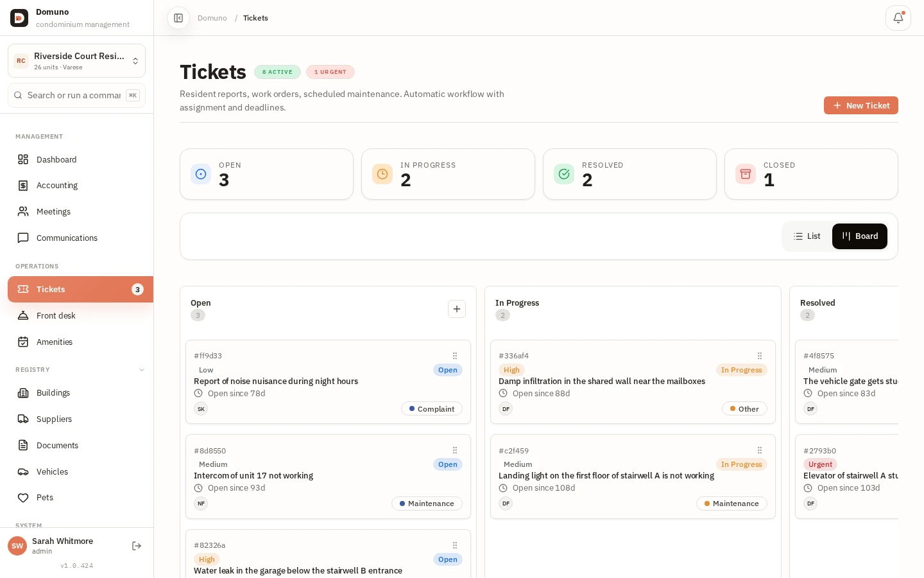Switch to Board view

pos(860,236)
